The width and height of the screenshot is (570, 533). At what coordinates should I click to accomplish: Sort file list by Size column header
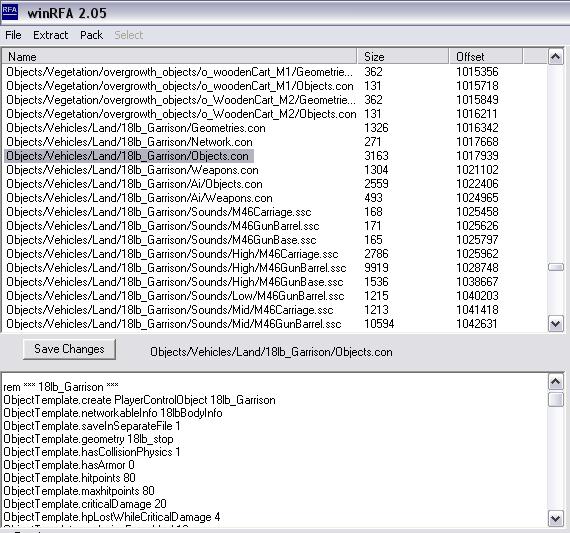click(x=403, y=57)
